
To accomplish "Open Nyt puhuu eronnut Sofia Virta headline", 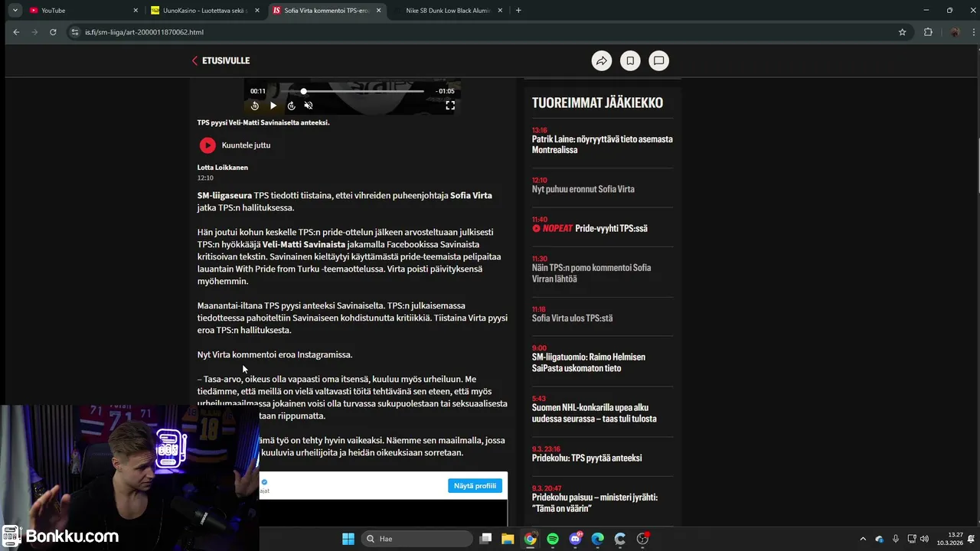I will point(583,189).
